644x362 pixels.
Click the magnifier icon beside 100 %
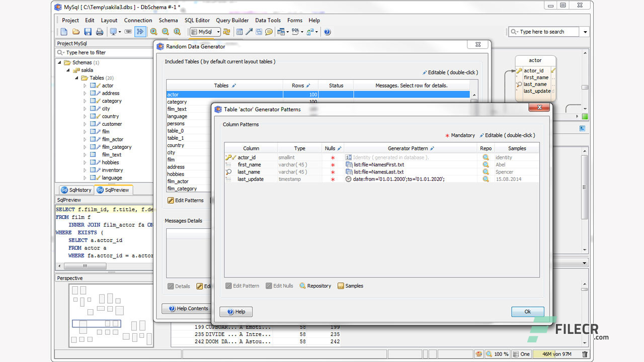(x=489, y=354)
